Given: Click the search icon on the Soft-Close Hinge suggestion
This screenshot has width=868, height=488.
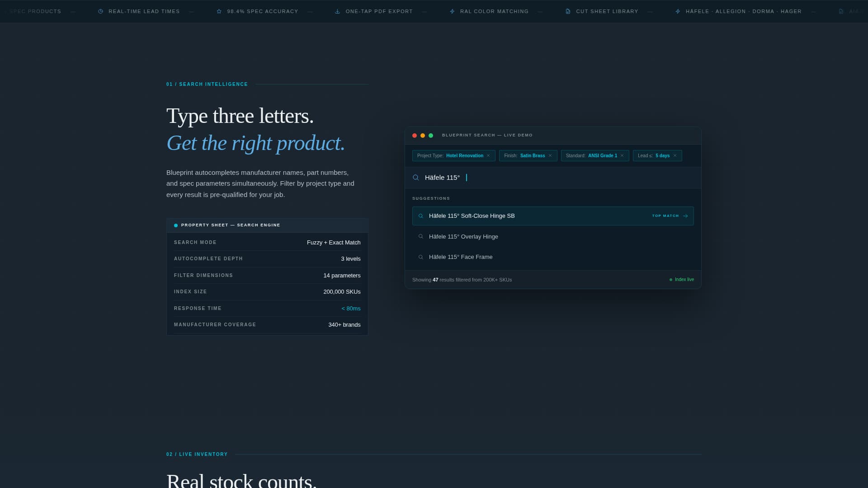Looking at the screenshot, I should coord(421,216).
